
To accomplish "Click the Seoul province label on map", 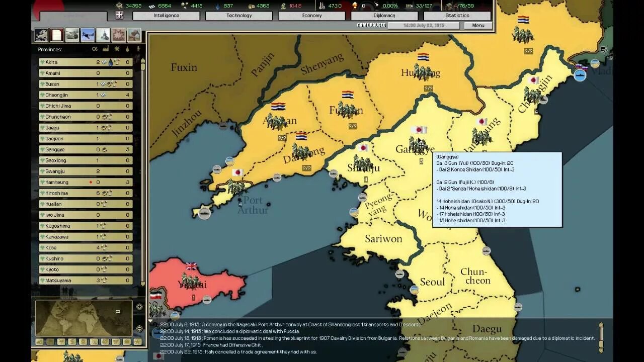I will click(433, 282).
